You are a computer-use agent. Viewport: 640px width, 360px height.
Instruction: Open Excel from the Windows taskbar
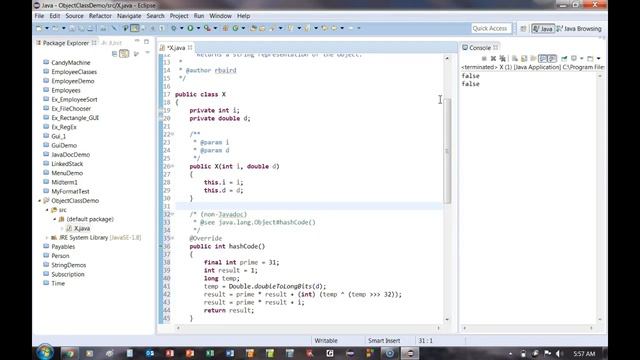tap(210, 353)
